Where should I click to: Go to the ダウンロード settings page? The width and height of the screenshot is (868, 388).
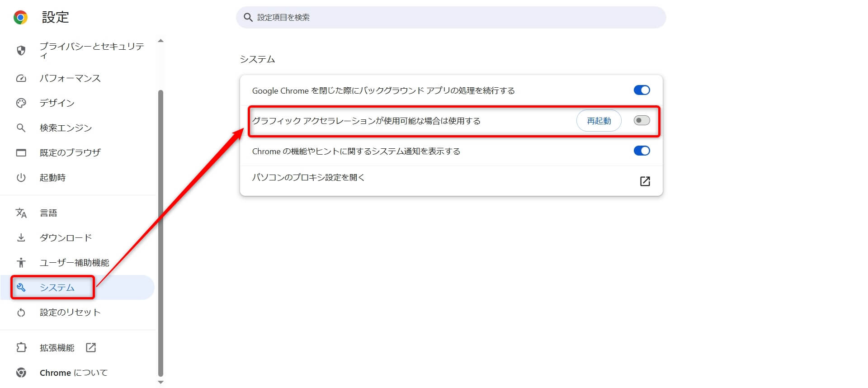coord(66,238)
